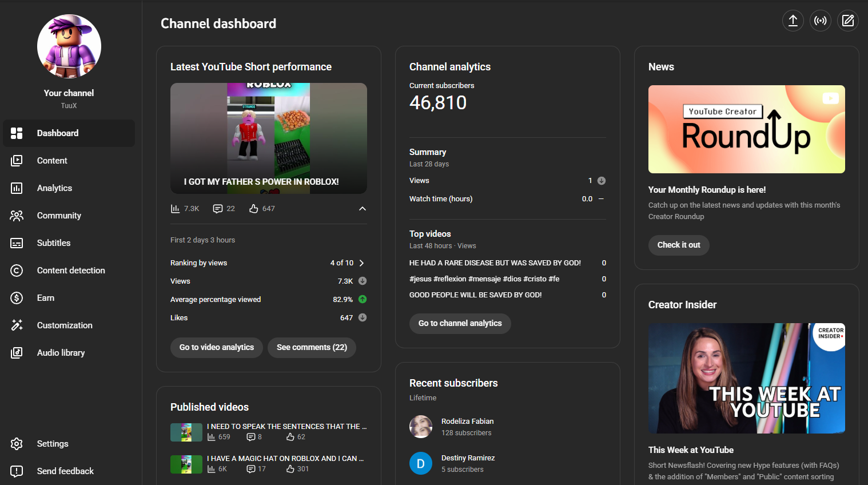Click the Analytics bar chart sidebar icon

click(x=17, y=188)
